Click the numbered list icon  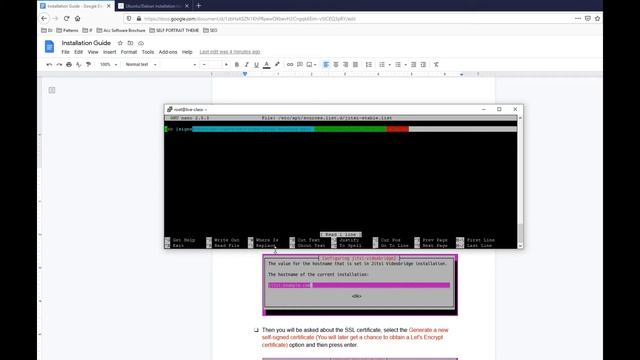click(x=382, y=64)
